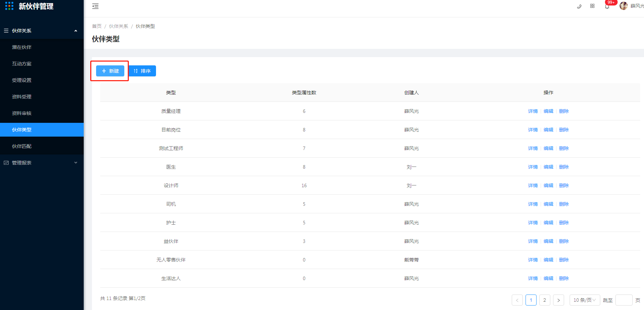Go to next page arrow
The height and width of the screenshot is (310, 644).
pos(559,300)
